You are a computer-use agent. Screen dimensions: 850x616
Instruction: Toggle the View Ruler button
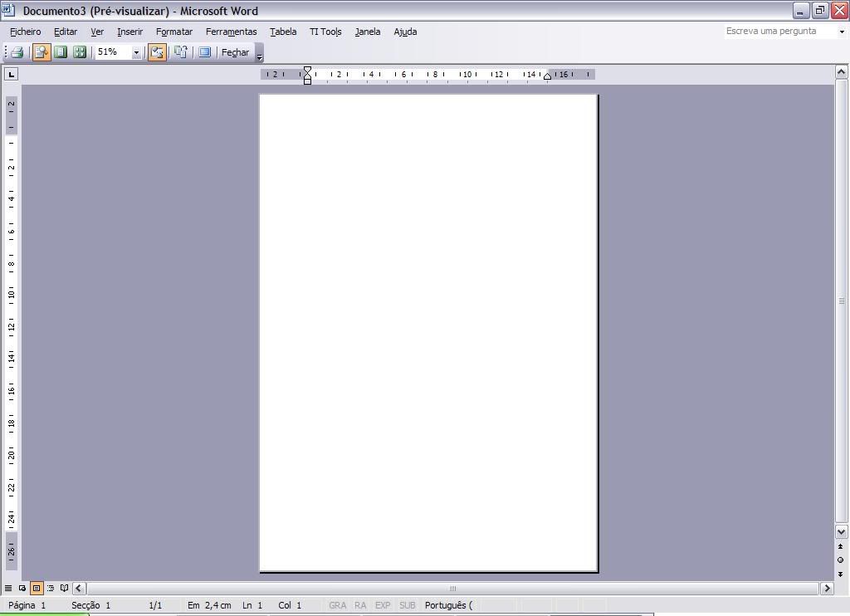pos(157,52)
